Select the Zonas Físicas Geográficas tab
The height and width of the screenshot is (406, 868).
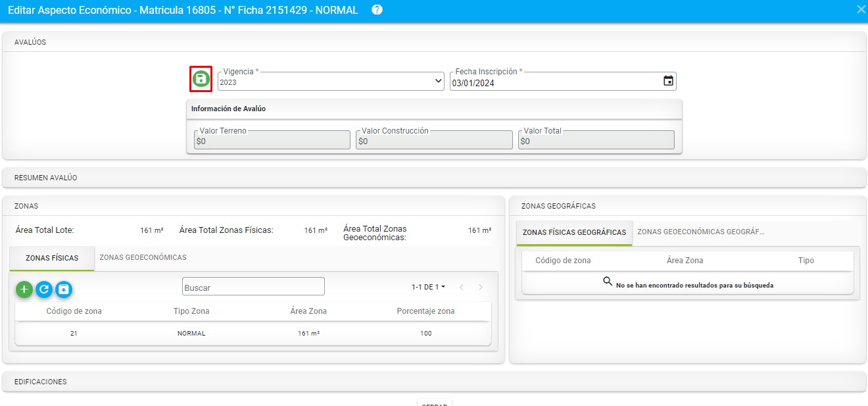(x=574, y=232)
